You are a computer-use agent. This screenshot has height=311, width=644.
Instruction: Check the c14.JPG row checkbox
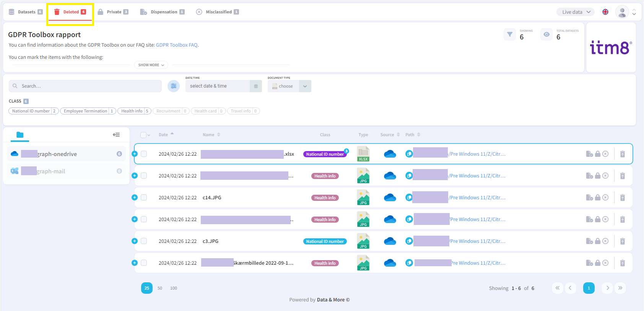tap(144, 197)
